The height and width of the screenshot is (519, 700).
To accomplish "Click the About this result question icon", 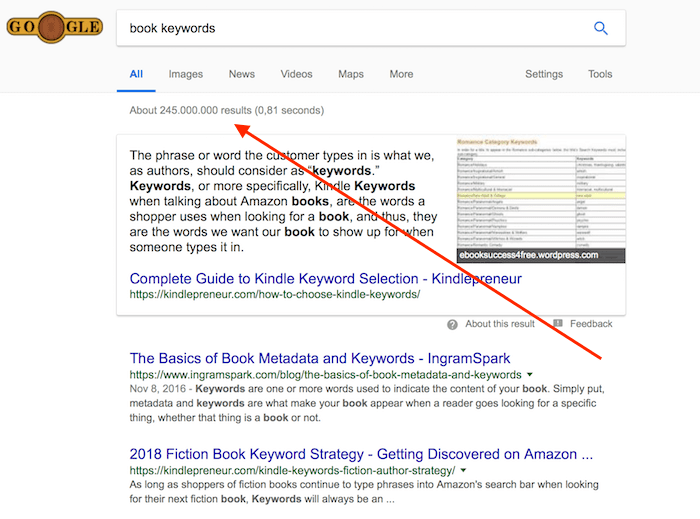I will [452, 324].
